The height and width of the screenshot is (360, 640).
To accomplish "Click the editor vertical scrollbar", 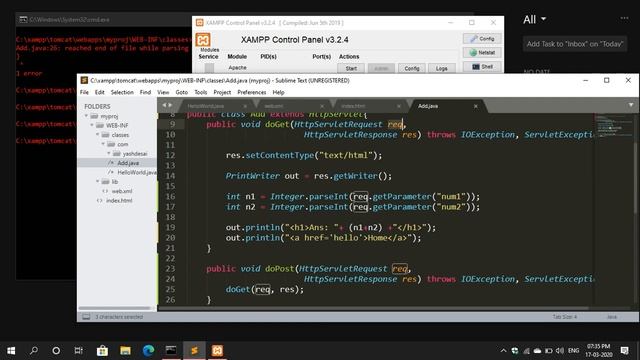I will [x=636, y=178].
